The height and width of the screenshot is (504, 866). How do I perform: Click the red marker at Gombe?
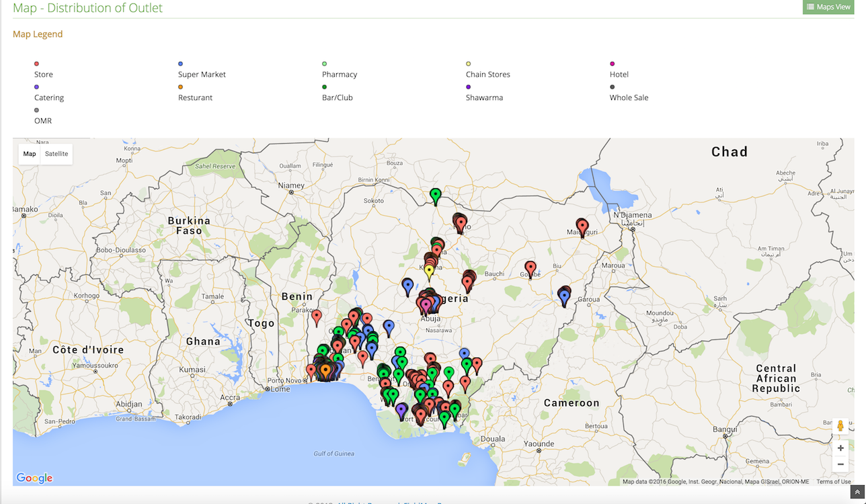tap(530, 269)
